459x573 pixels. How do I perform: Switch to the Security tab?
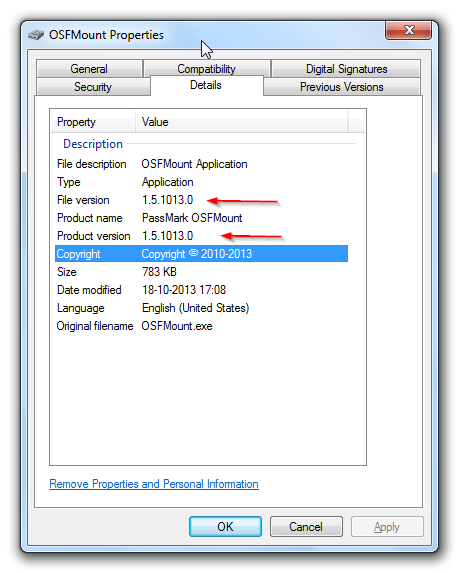[x=93, y=87]
